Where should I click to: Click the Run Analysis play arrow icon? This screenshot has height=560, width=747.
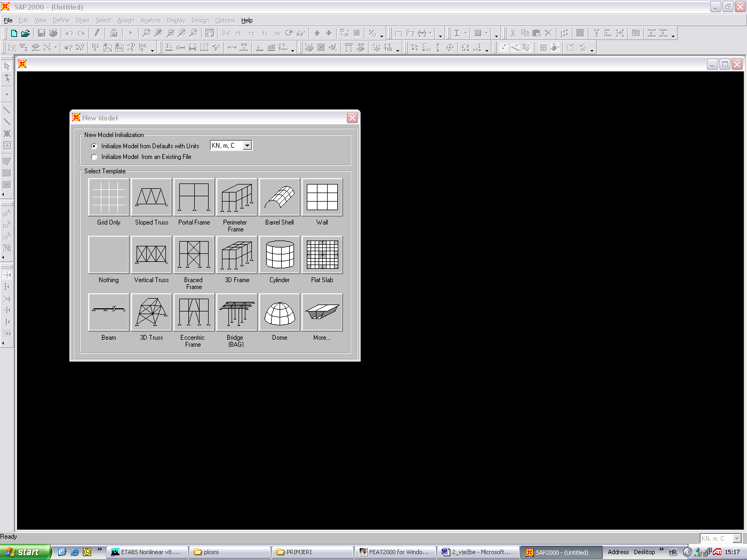click(x=130, y=33)
